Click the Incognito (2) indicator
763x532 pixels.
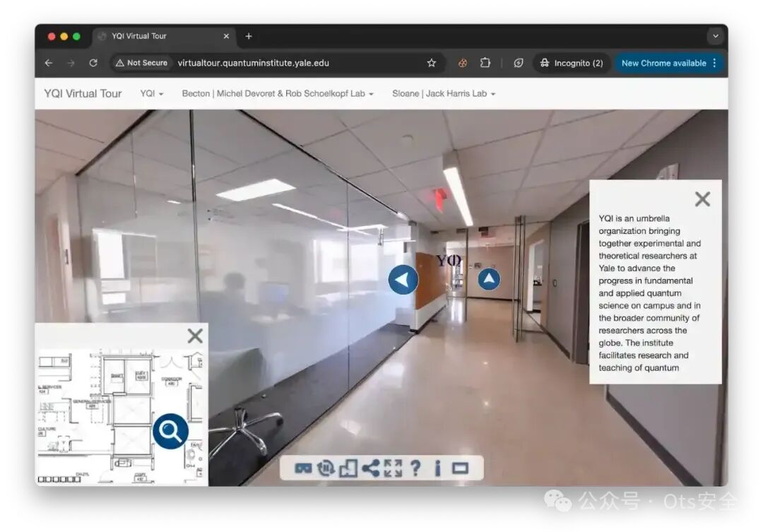[572, 63]
